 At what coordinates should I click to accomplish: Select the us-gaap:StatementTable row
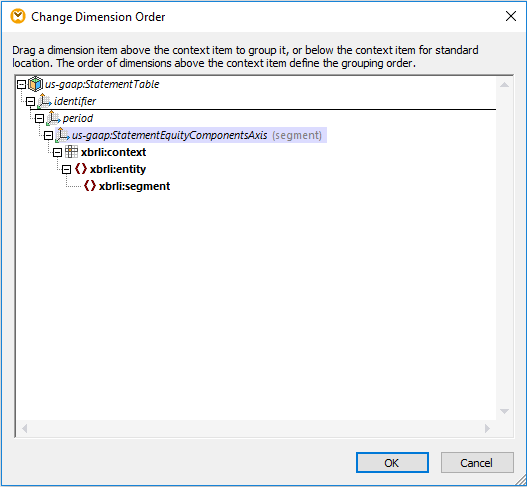102,84
